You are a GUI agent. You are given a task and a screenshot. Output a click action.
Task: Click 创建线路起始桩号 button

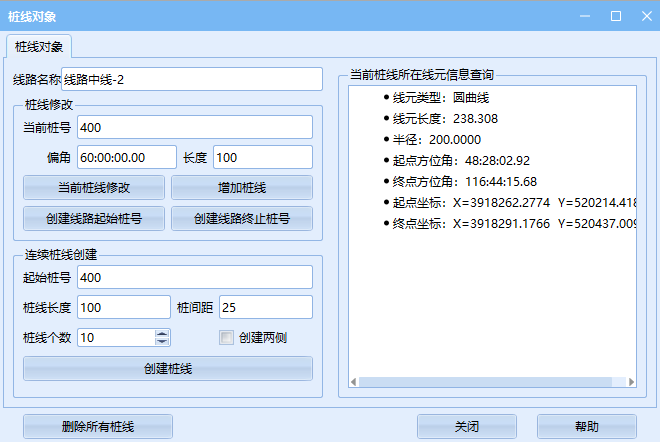[x=94, y=218]
